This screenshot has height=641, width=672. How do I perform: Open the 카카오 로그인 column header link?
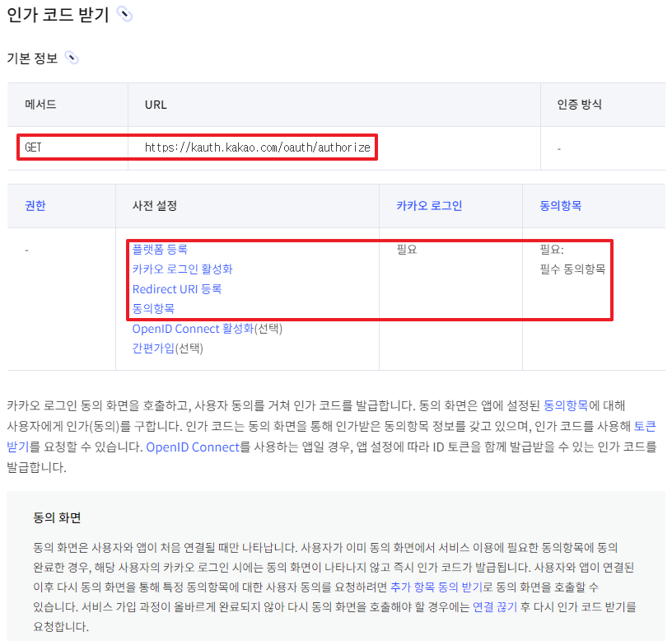pos(429,206)
